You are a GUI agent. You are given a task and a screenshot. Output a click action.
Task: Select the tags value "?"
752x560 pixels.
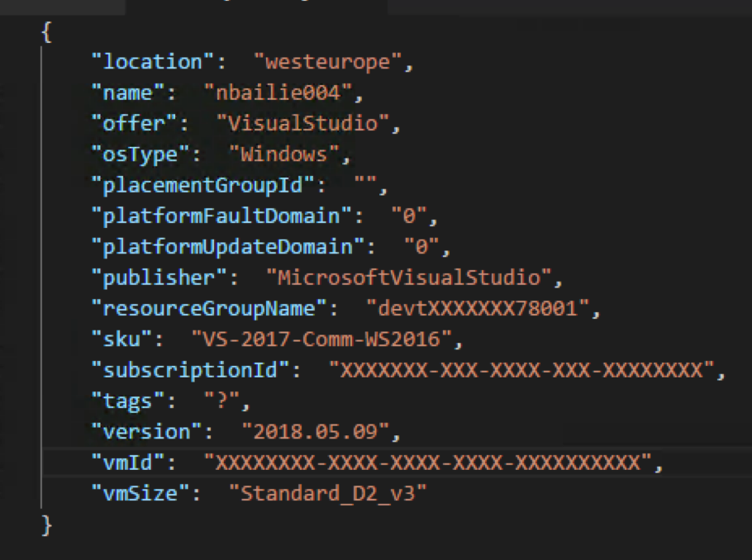221,401
